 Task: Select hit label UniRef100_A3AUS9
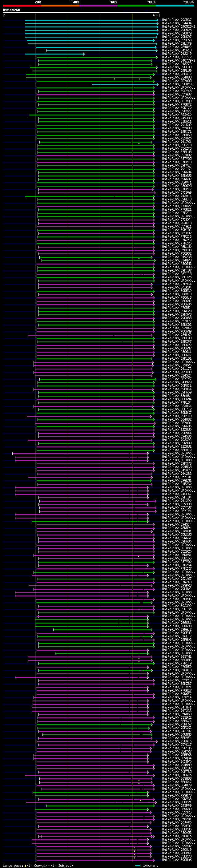click(x=177, y=135)
